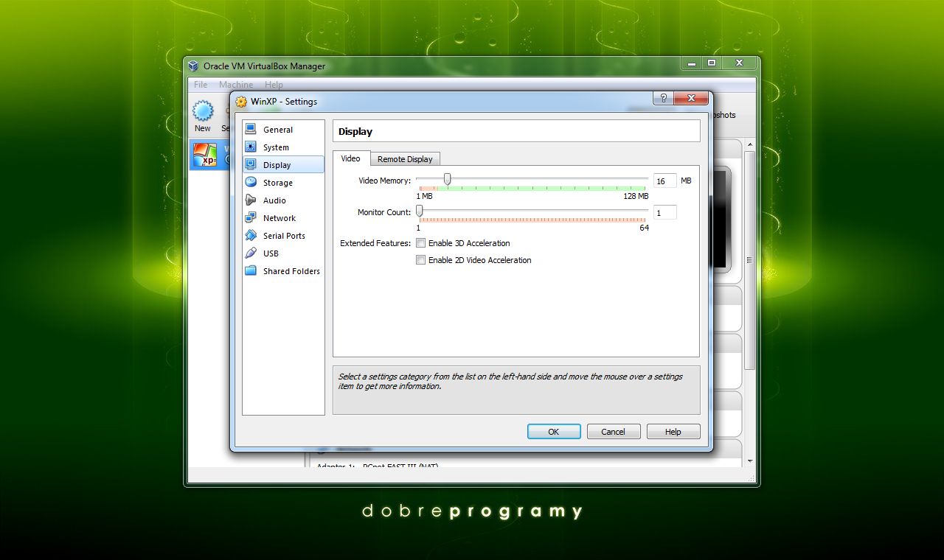This screenshot has height=560, width=944.
Task: Select the Display monitor icon in sidebar
Action: point(251,164)
